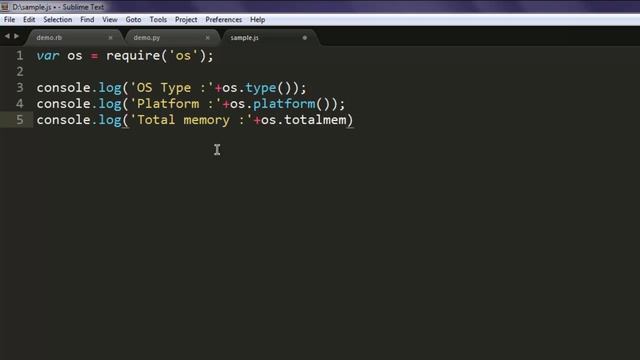The image size is (640, 360).
Task: Open the View menu
Action: [110, 20]
